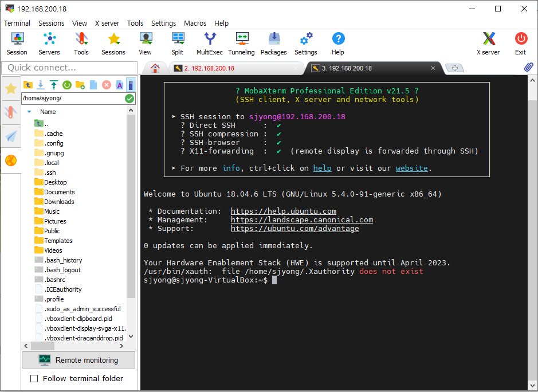The image size is (538, 392).
Task: Open the Settings menu in the menu bar
Action: pos(163,23)
